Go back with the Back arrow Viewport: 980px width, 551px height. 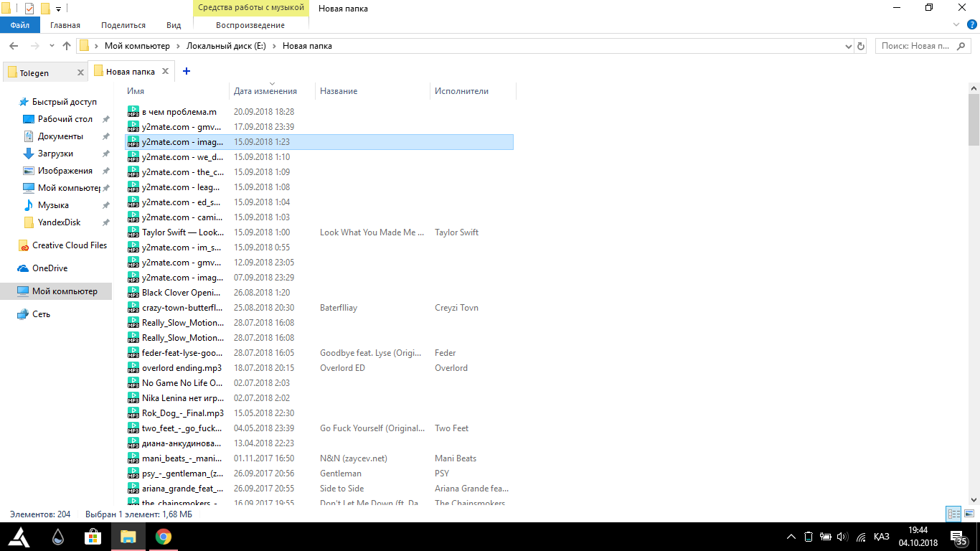(x=14, y=46)
